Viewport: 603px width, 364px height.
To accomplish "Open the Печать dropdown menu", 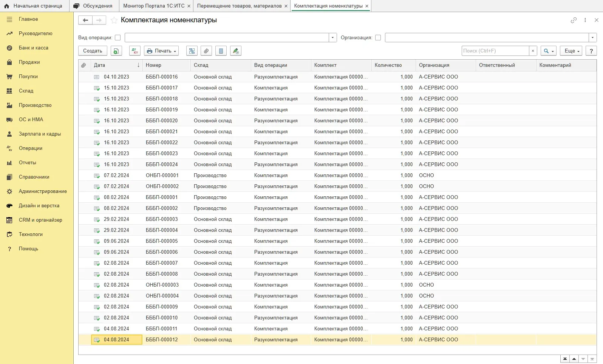I will [161, 51].
